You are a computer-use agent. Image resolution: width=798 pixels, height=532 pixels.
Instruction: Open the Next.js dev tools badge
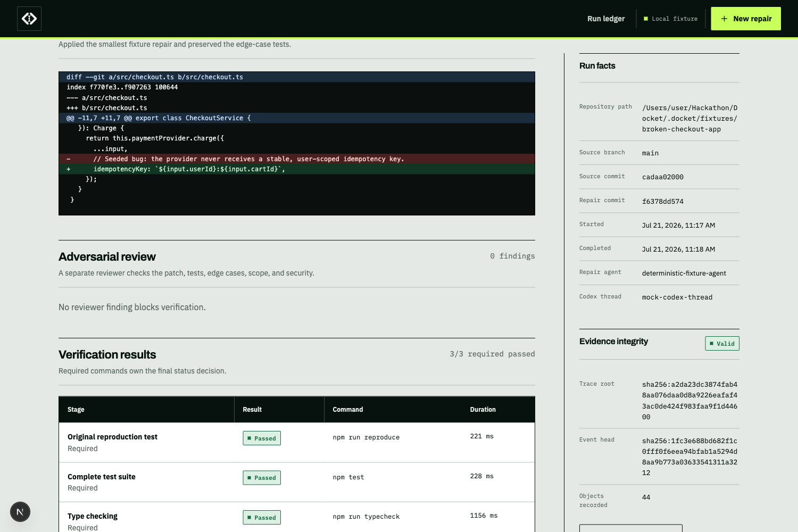pos(20,512)
